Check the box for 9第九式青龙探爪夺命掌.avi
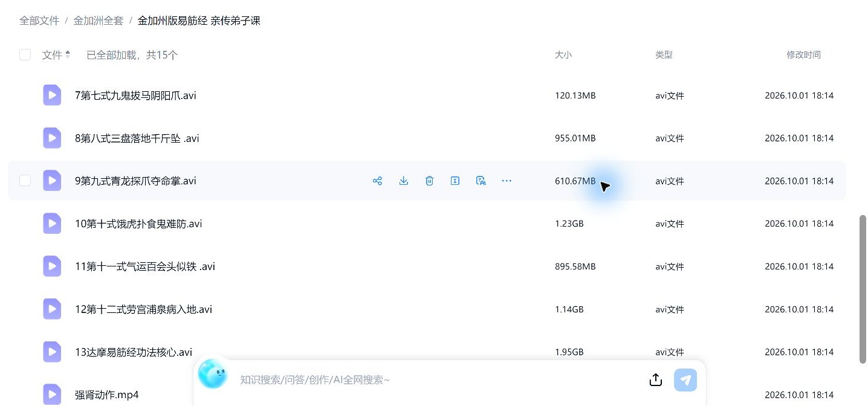Screen dimensions: 868x406 pos(25,181)
